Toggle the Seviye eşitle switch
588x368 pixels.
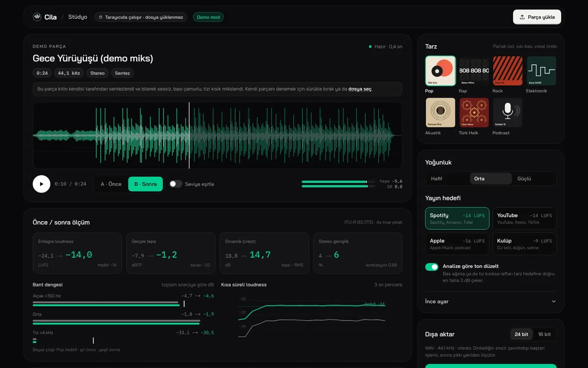point(175,184)
